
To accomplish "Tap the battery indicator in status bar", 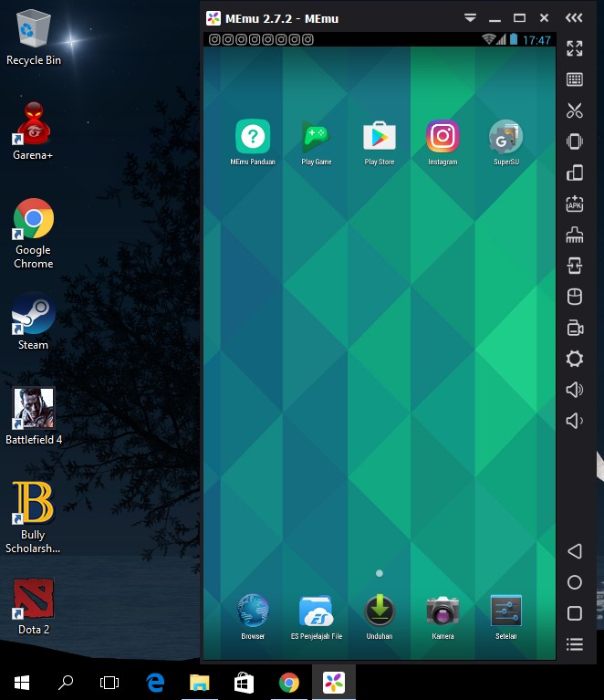I will [514, 40].
